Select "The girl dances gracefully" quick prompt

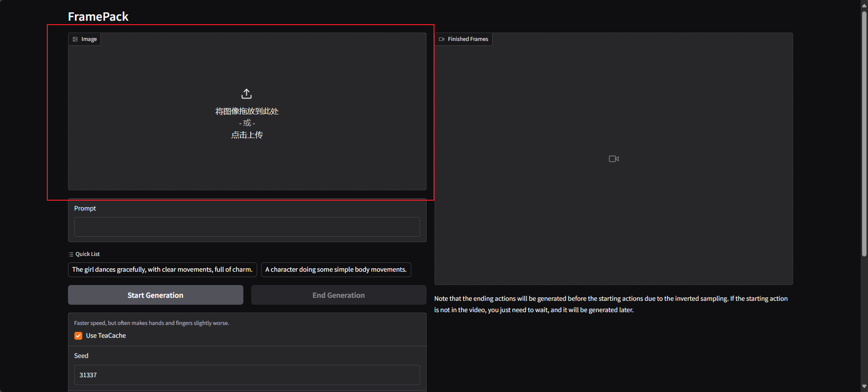click(x=163, y=270)
